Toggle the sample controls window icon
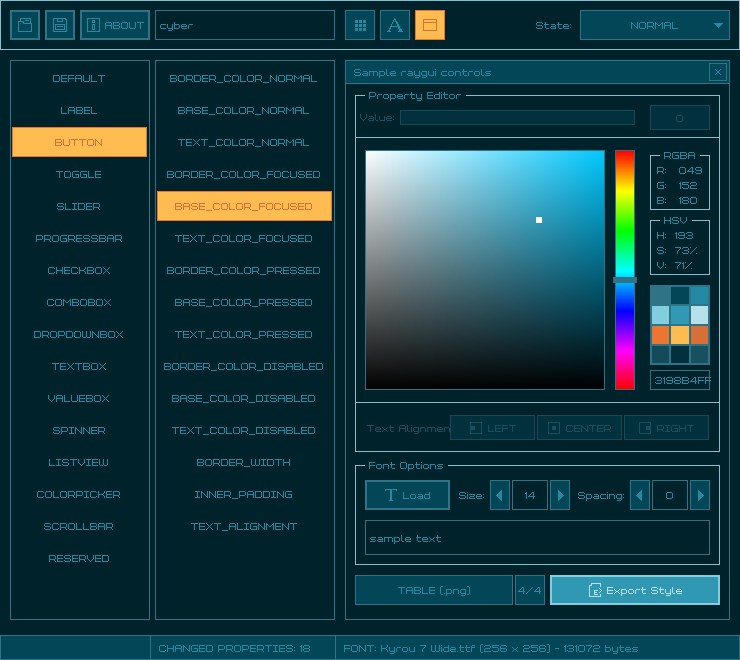 pos(430,25)
